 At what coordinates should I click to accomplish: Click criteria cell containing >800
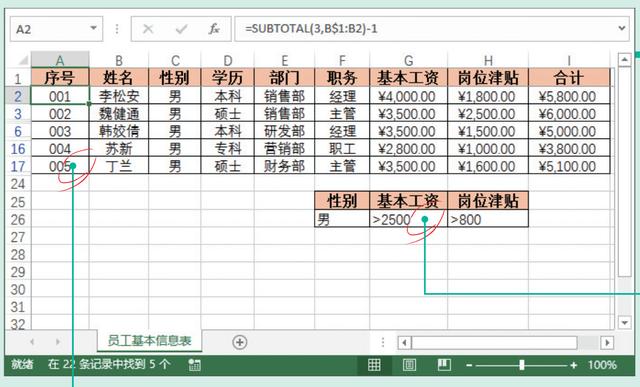point(488,220)
